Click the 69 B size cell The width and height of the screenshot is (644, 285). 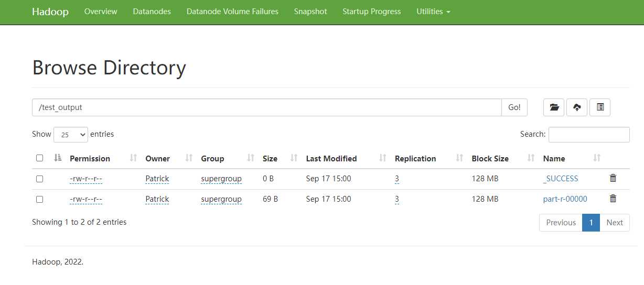click(270, 199)
